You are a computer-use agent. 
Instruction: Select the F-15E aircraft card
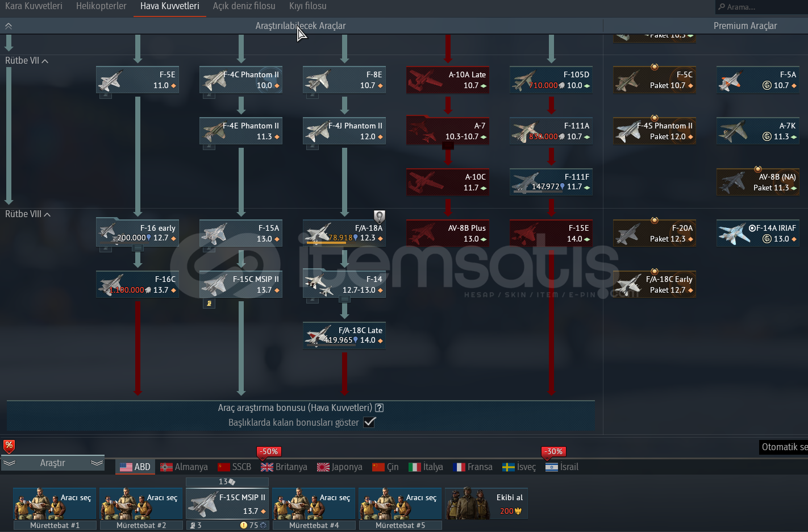point(551,233)
